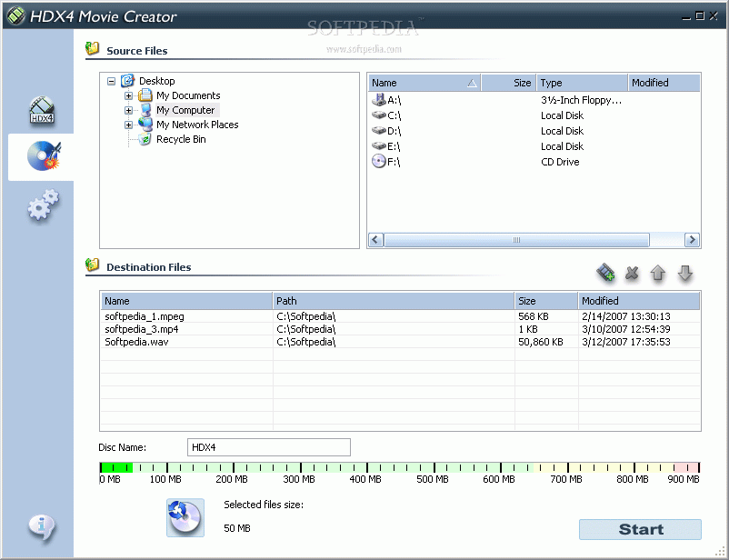
Task: Click the Disc Name input field
Action: [x=269, y=447]
